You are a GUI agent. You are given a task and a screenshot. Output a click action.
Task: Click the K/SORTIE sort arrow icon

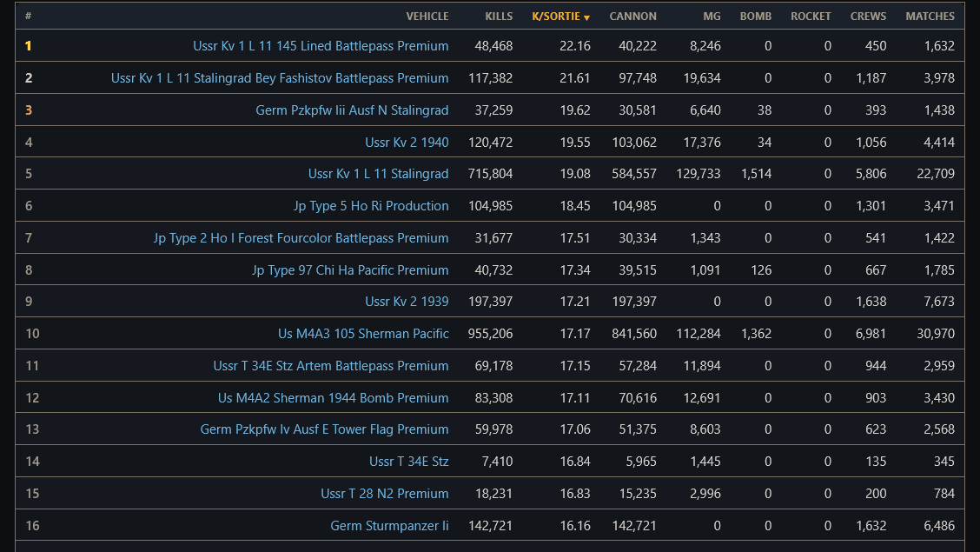coord(587,17)
